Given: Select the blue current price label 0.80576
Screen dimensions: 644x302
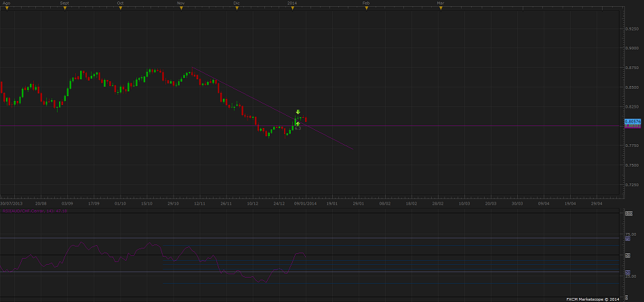Looking at the screenshot, I should click(632, 121).
